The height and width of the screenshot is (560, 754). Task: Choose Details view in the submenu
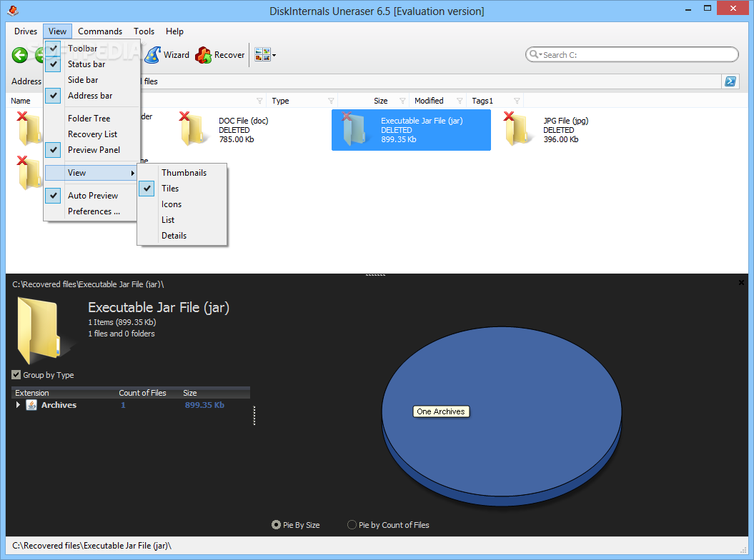[182, 236]
